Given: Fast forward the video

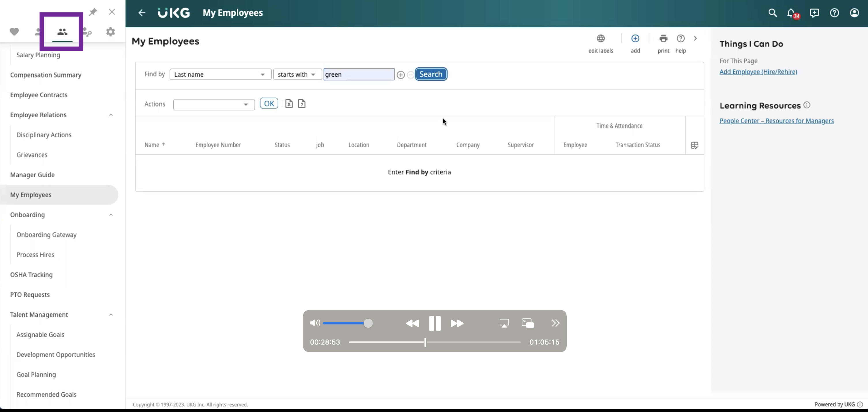Looking at the screenshot, I should click(457, 324).
